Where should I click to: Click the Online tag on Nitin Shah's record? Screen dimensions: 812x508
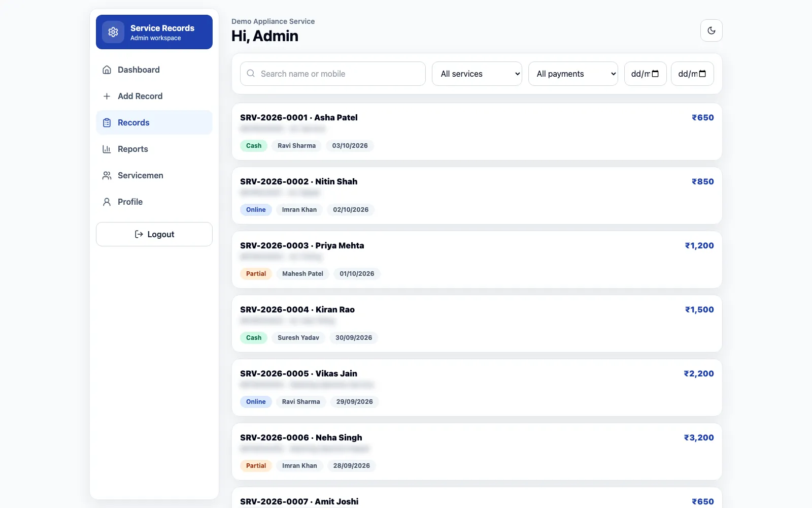256,210
